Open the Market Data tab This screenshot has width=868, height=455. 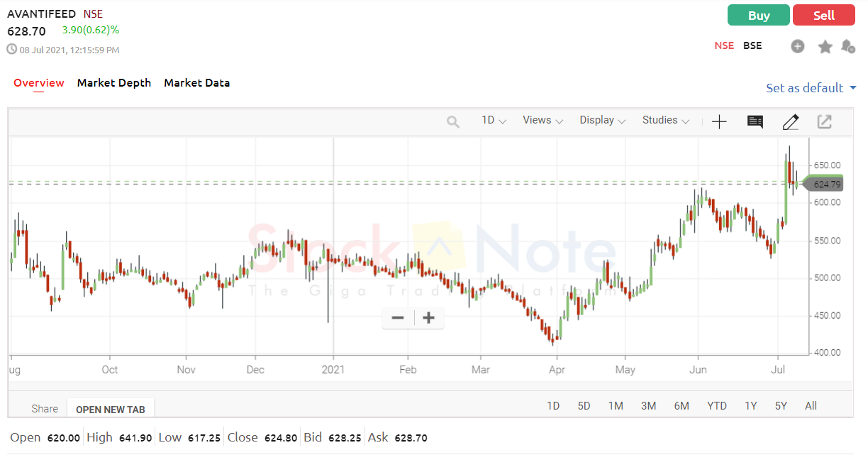click(197, 83)
